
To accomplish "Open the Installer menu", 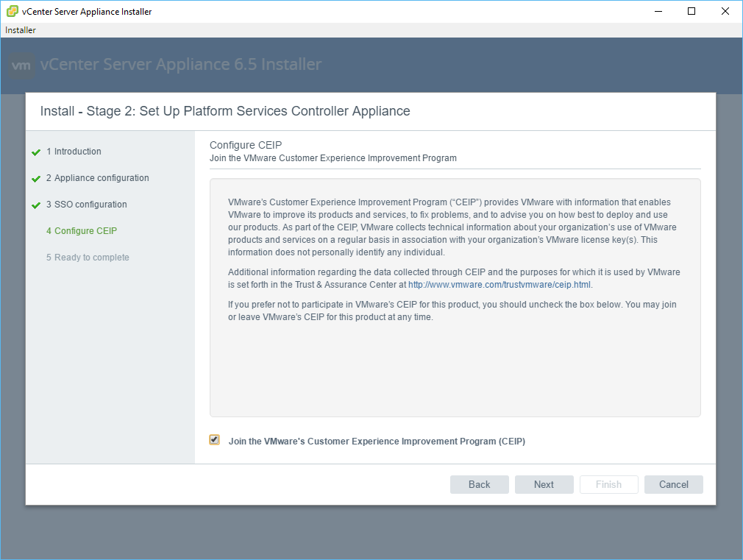I will point(21,30).
